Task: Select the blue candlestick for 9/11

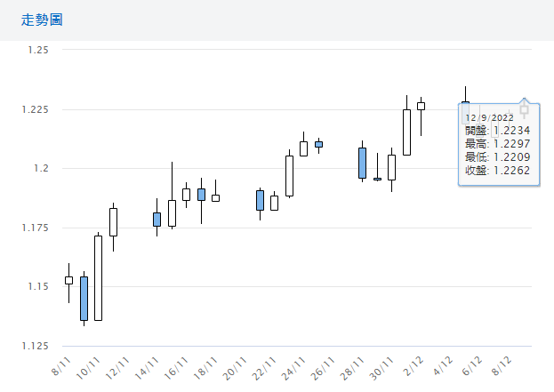Action: [x=84, y=298]
